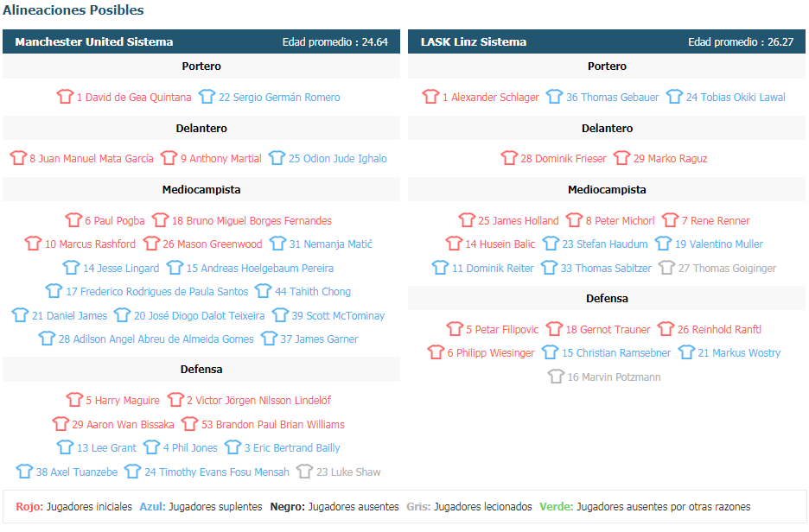Open player 8 Peter Michorl
The image size is (809, 532).
coord(621,221)
